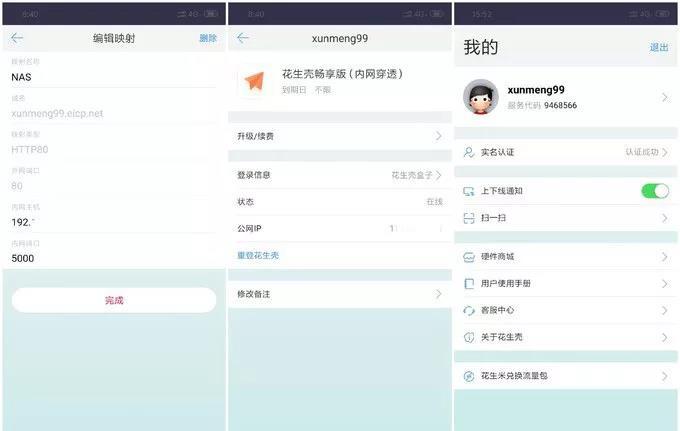Select the domain xunmeng99.eicp.net field

[114, 114]
